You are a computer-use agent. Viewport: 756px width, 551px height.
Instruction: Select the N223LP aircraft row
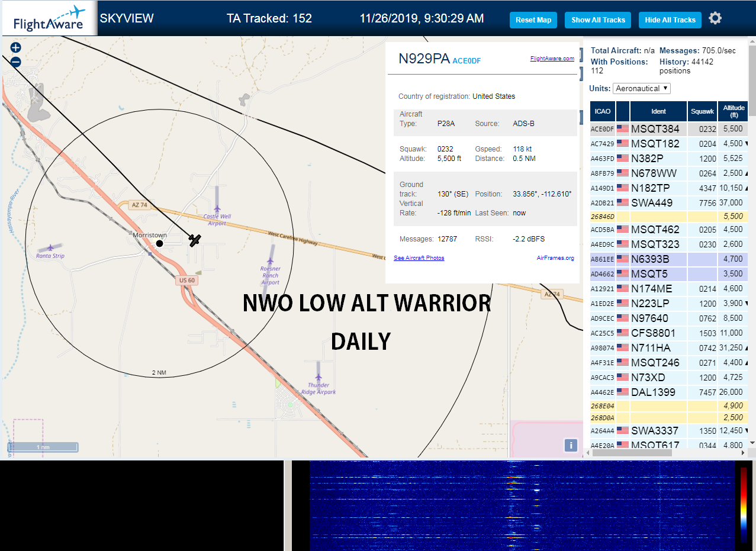click(x=669, y=303)
